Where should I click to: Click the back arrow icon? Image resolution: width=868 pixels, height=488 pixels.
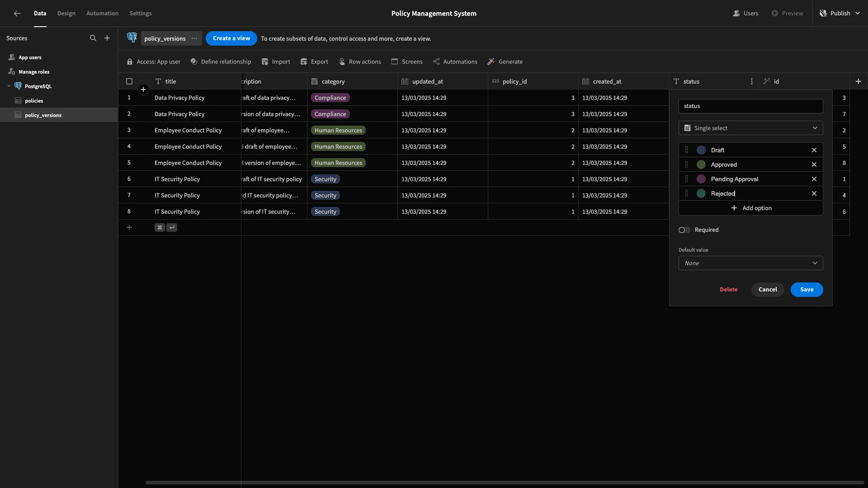pos(17,14)
